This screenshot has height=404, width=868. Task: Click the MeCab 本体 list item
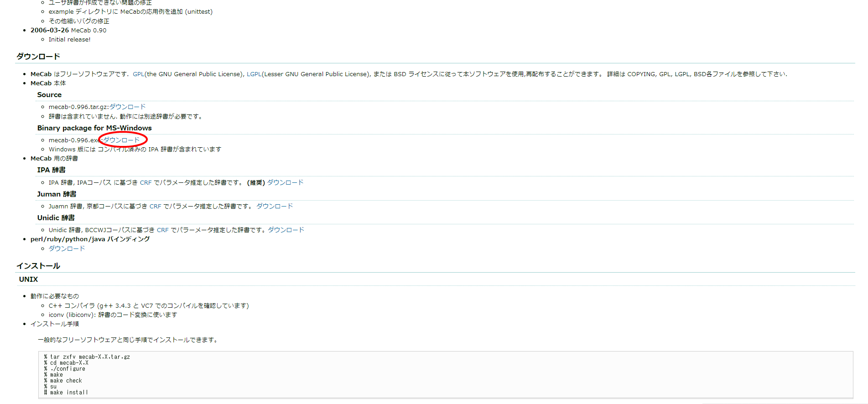(48, 83)
